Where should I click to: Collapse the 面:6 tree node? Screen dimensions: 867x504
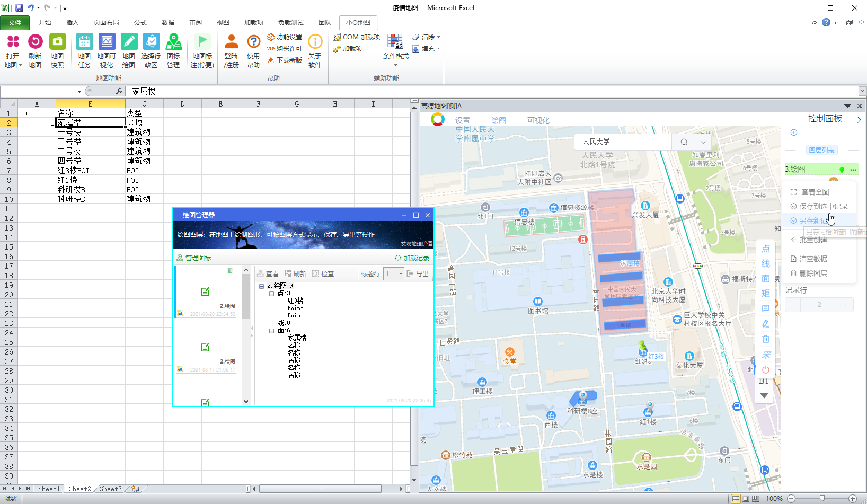[272, 330]
